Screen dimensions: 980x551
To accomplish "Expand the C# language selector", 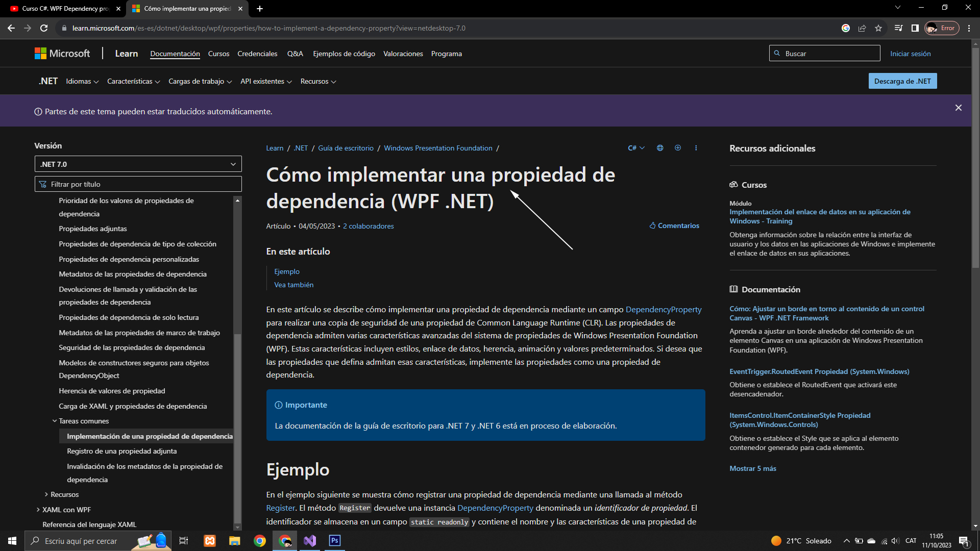I will tap(636, 148).
